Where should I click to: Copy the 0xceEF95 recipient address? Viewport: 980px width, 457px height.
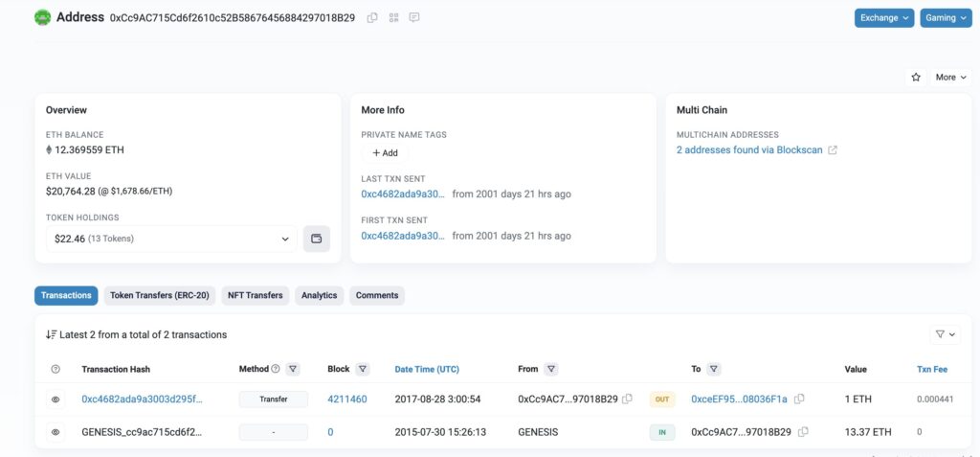799,399
